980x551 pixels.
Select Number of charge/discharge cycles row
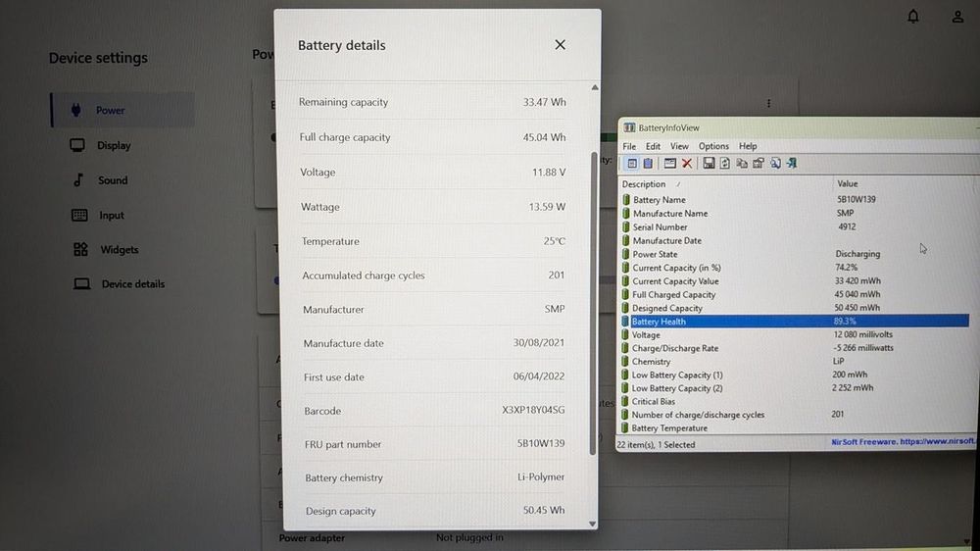795,414
